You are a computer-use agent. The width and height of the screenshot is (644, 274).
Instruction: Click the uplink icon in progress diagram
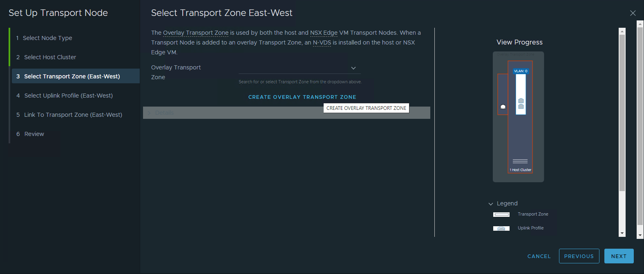pos(503,107)
